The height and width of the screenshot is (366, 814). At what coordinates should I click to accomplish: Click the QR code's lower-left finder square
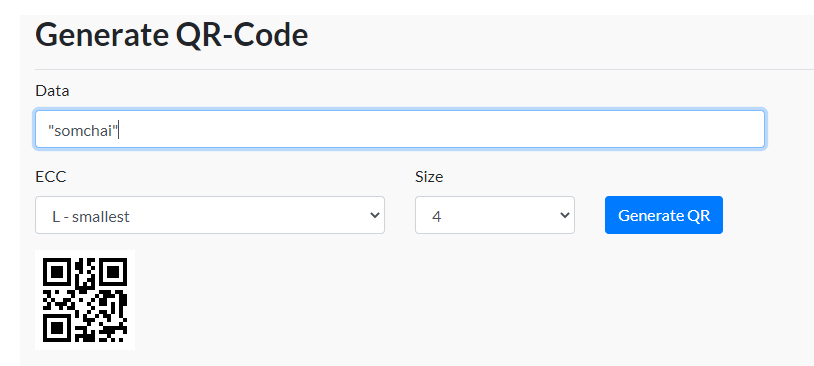pos(56,329)
